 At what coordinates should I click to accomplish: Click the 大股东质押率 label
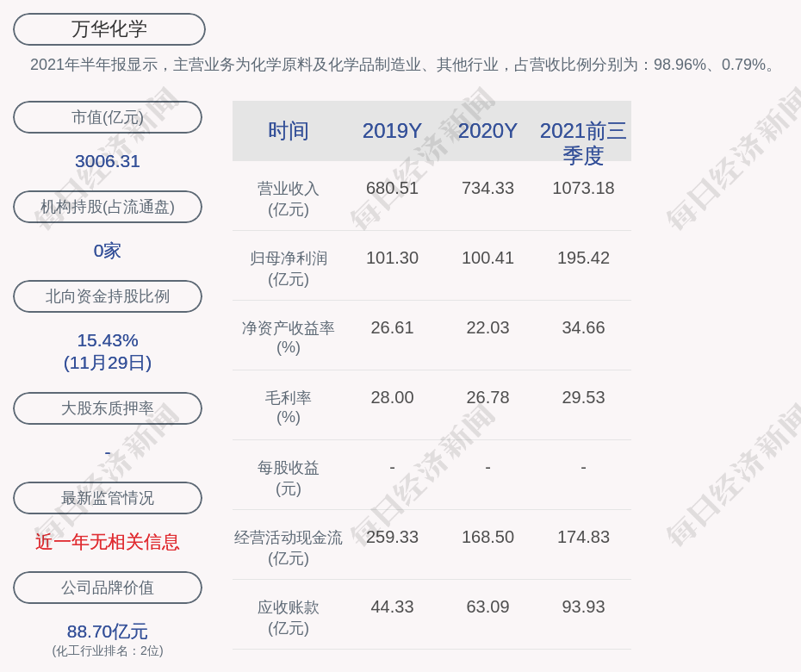click(x=108, y=408)
